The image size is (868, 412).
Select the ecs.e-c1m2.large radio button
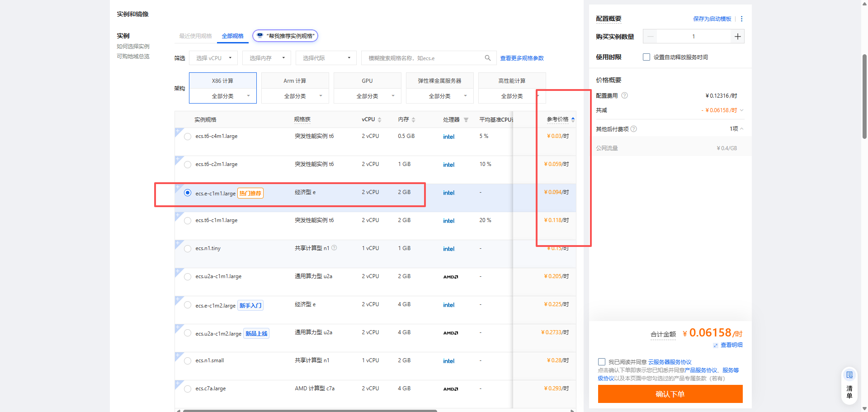click(188, 305)
